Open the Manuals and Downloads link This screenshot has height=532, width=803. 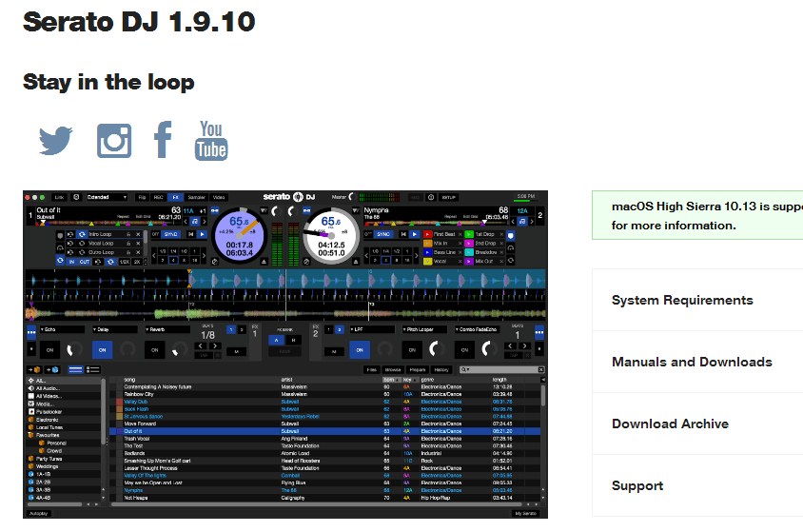click(692, 362)
